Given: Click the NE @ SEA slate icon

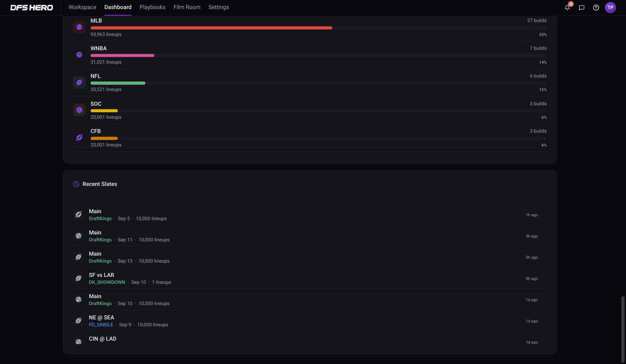Looking at the screenshot, I should [79, 321].
